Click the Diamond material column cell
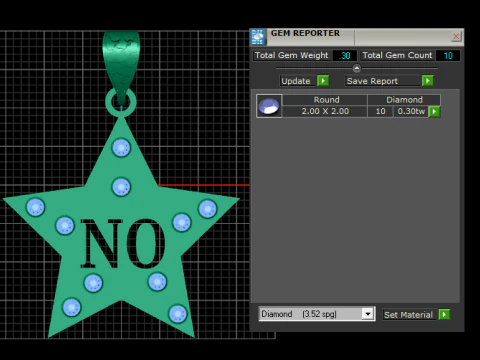The height and width of the screenshot is (360, 480). (x=404, y=100)
